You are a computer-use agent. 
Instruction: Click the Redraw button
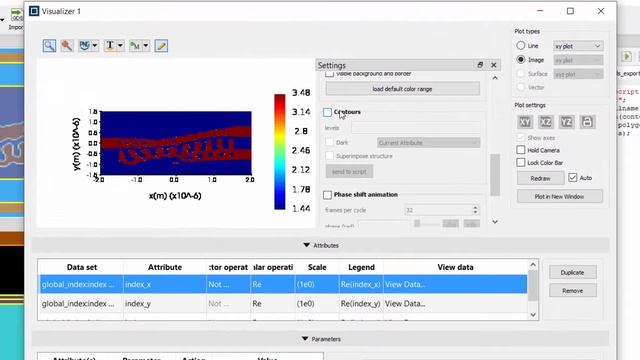tap(540, 178)
